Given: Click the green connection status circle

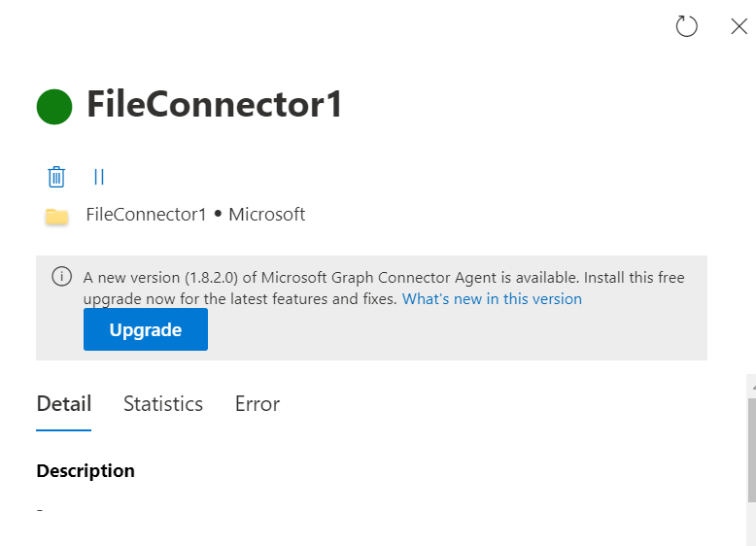Looking at the screenshot, I should [54, 106].
